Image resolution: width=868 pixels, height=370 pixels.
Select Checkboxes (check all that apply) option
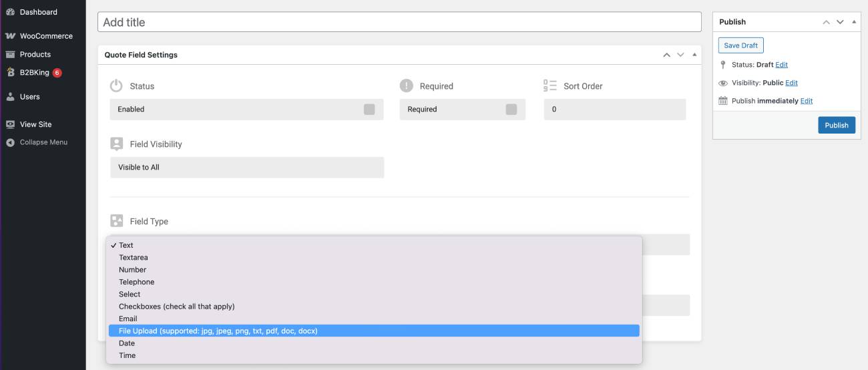(374, 307)
